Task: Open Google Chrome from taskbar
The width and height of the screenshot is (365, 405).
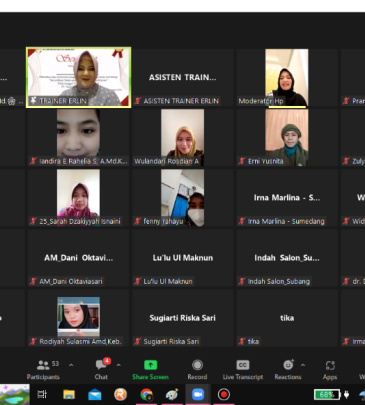Action: (146, 395)
